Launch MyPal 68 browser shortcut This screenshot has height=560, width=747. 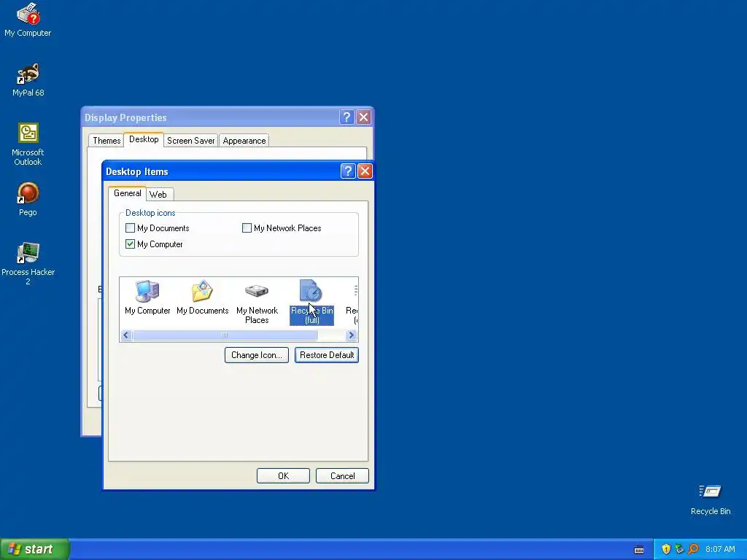(28, 79)
